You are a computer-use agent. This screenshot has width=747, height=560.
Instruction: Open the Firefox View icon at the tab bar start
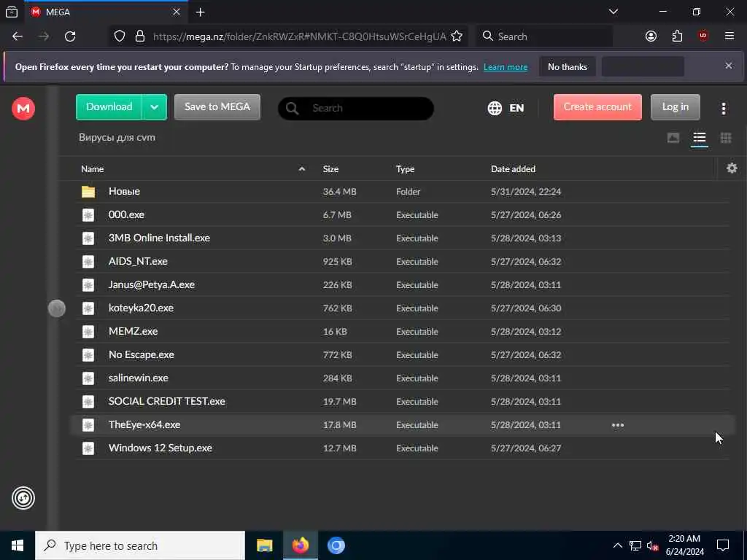click(x=12, y=12)
